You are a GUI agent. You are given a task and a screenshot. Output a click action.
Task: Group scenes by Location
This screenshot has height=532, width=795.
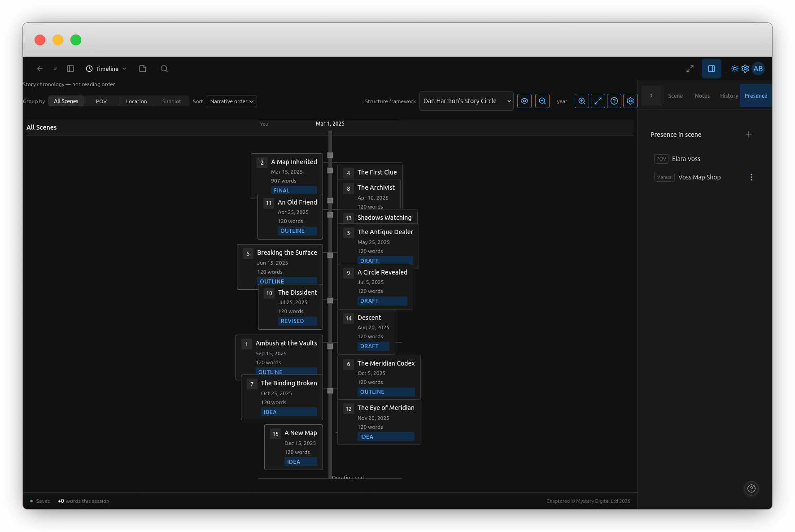pos(136,101)
